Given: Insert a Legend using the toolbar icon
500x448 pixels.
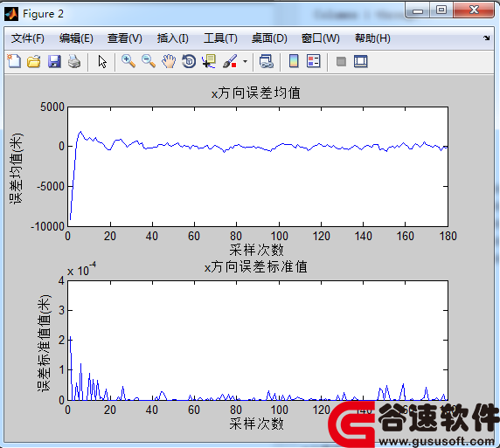Looking at the screenshot, I should pos(314,61).
